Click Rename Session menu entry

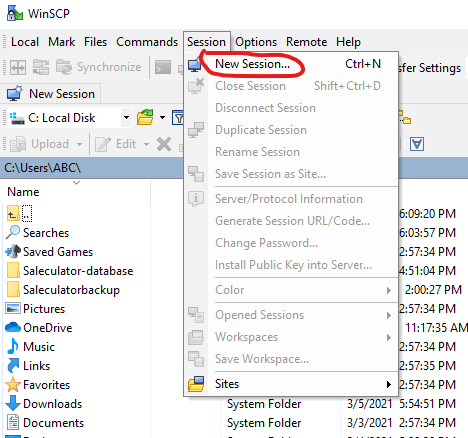point(291,152)
